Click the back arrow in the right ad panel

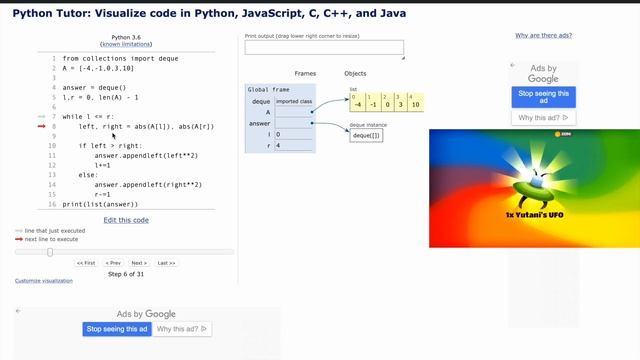click(513, 65)
